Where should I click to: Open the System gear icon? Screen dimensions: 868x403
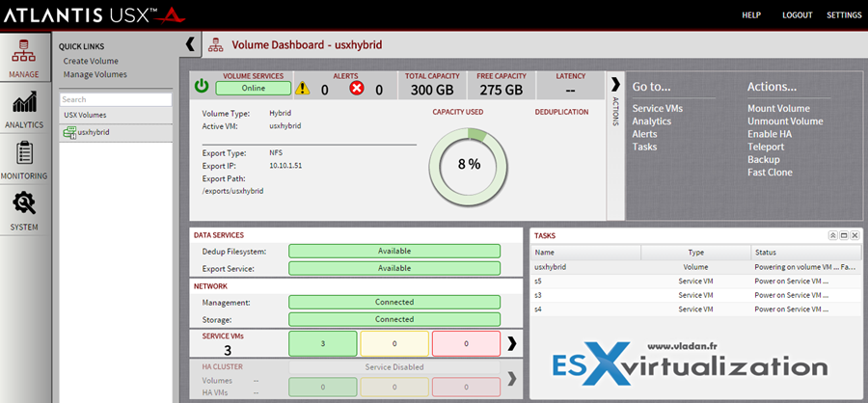click(x=24, y=203)
